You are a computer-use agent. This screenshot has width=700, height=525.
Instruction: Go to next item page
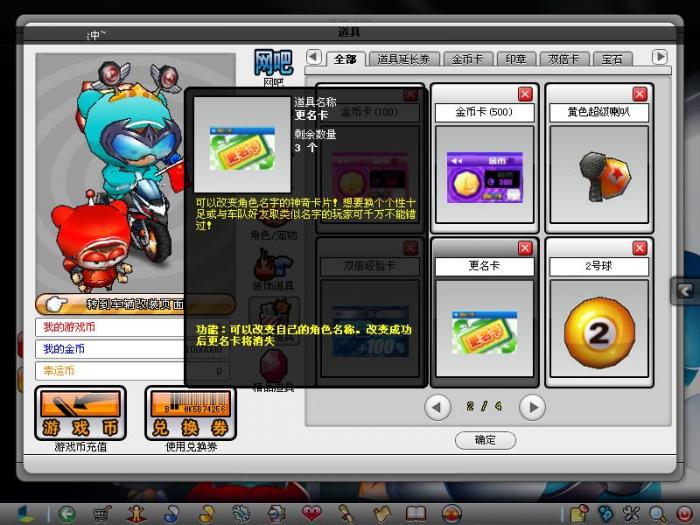(533, 407)
